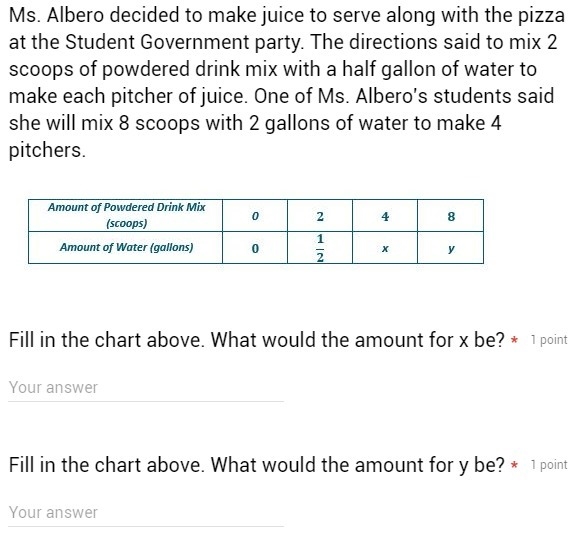Click the 0 cell in scoops row
Screen dimensions: 579x547
[x=255, y=216]
